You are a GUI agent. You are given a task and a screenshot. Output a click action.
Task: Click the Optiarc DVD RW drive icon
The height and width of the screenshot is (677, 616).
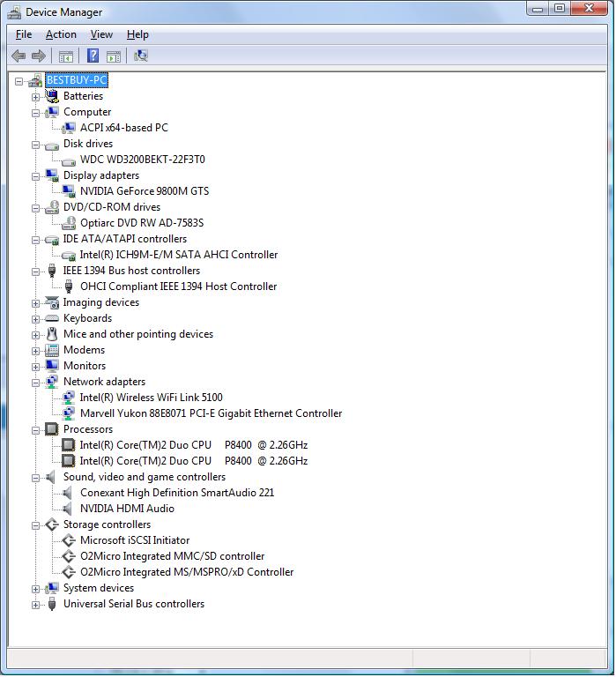(x=69, y=223)
